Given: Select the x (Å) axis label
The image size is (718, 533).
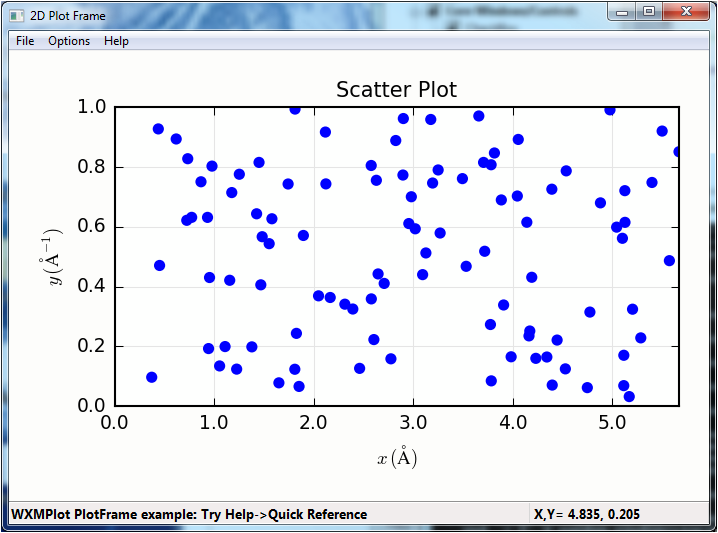Looking at the screenshot, I should (397, 458).
